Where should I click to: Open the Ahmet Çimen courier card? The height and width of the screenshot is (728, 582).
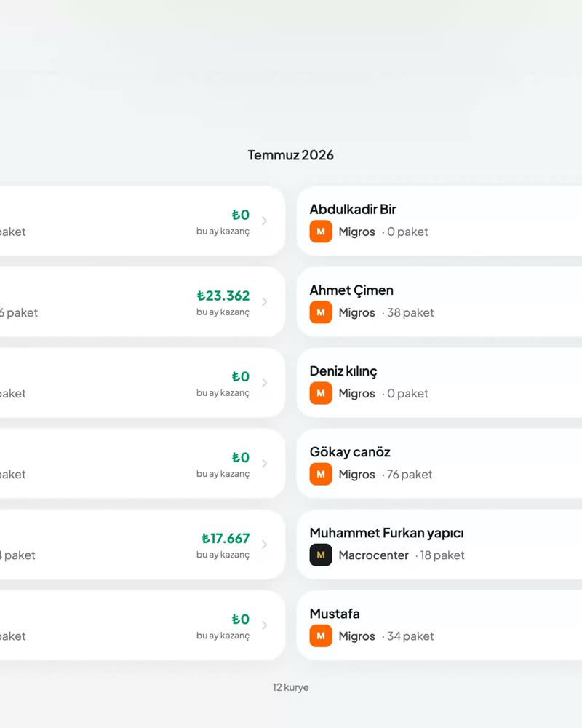click(439, 302)
